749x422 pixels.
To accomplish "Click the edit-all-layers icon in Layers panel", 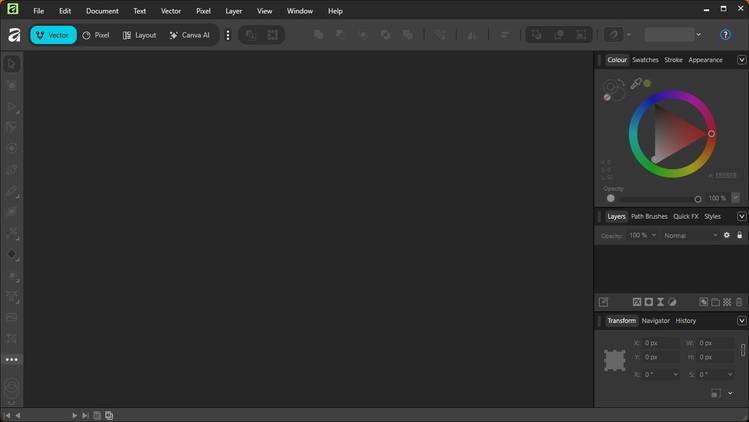I will tap(603, 302).
